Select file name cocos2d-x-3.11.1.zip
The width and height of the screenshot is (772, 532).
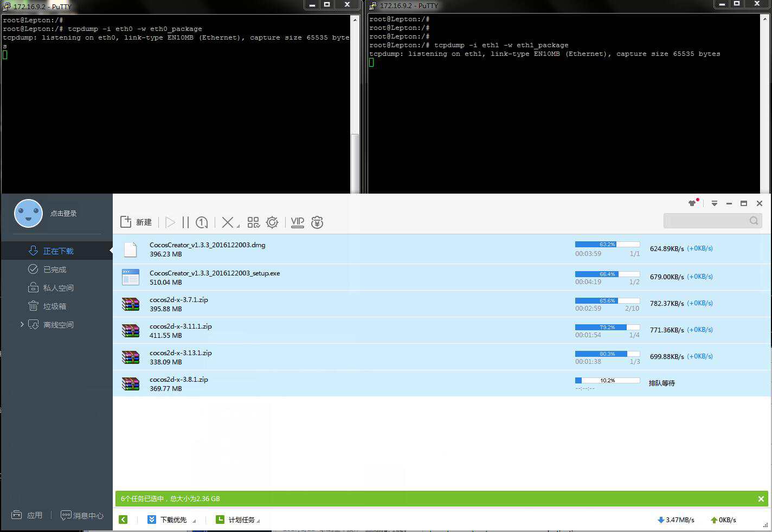pyautogui.click(x=181, y=326)
